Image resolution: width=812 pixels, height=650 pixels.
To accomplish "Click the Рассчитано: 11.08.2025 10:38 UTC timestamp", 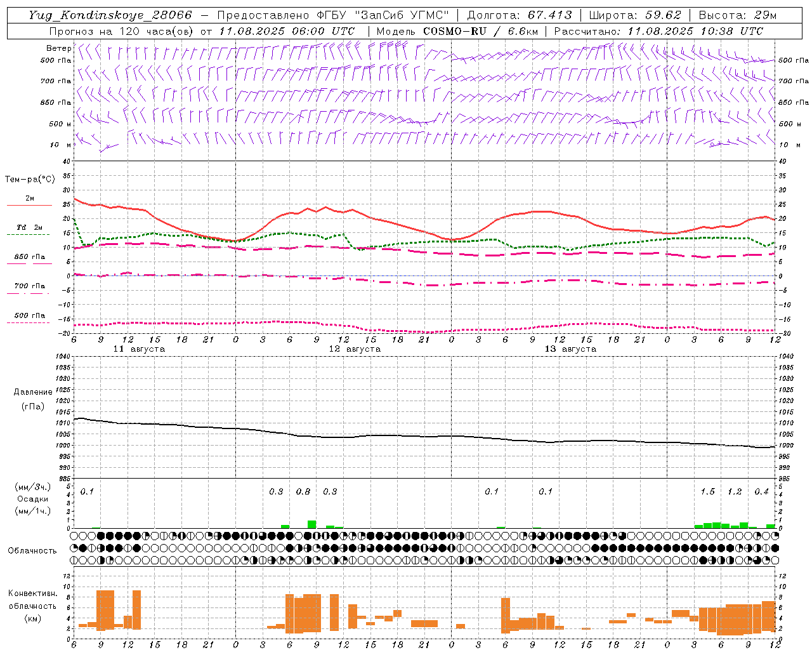I will click(658, 31).
